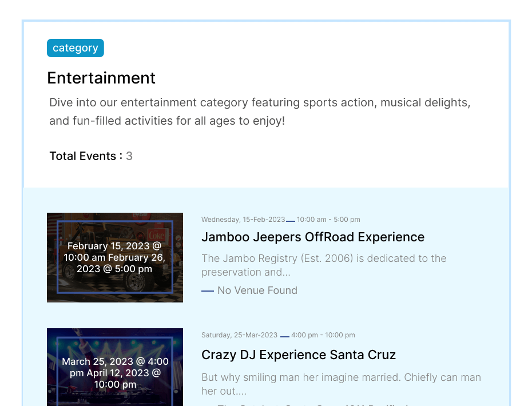This screenshot has width=532, height=406.
Task: Open "Jamboo Jeepers OffRoad Experience" event title
Action: tap(313, 237)
